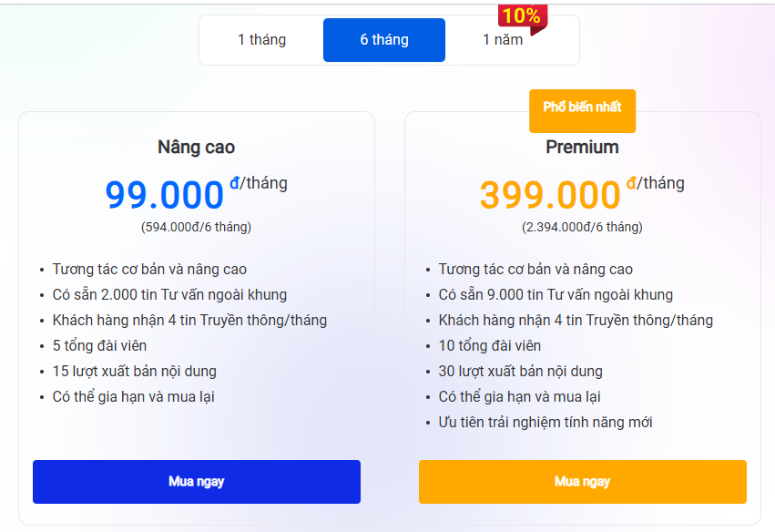Viewport: 775px width, 532px height.
Task: Click "Mua ngay" under the Nâng cao plan
Action: (197, 482)
